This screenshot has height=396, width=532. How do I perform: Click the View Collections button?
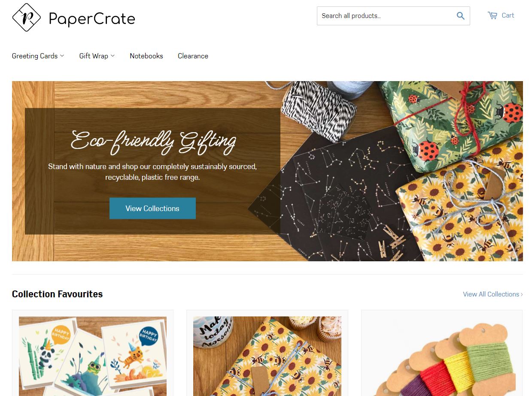tap(152, 209)
